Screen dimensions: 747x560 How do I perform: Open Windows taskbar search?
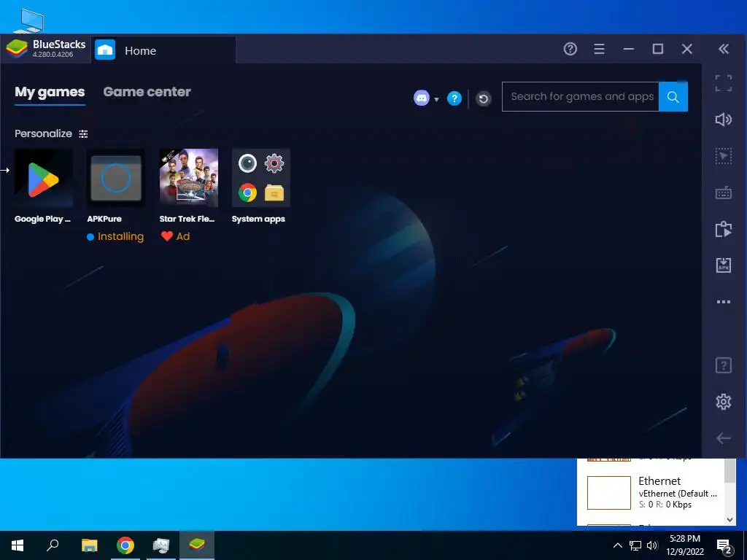53,545
